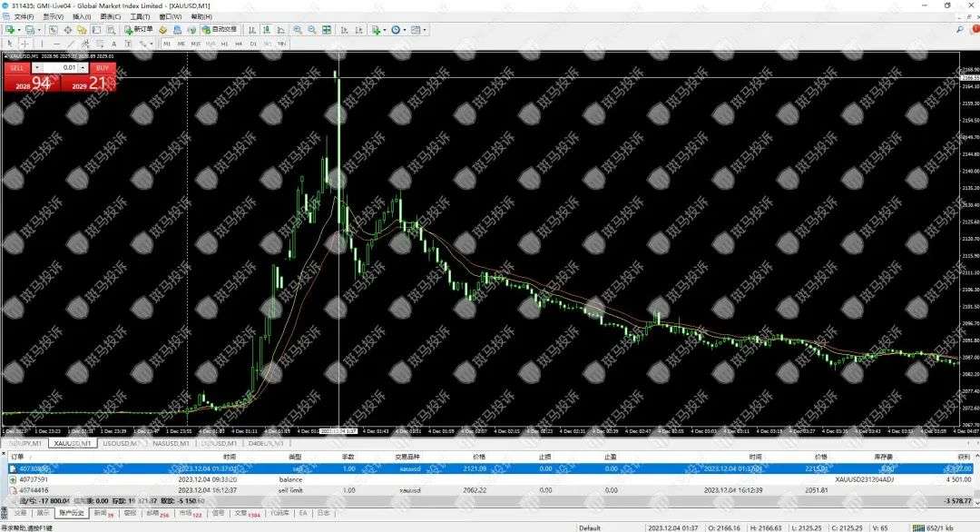980x532 pixels.
Task: Select the crosshair tool
Action: point(25,44)
